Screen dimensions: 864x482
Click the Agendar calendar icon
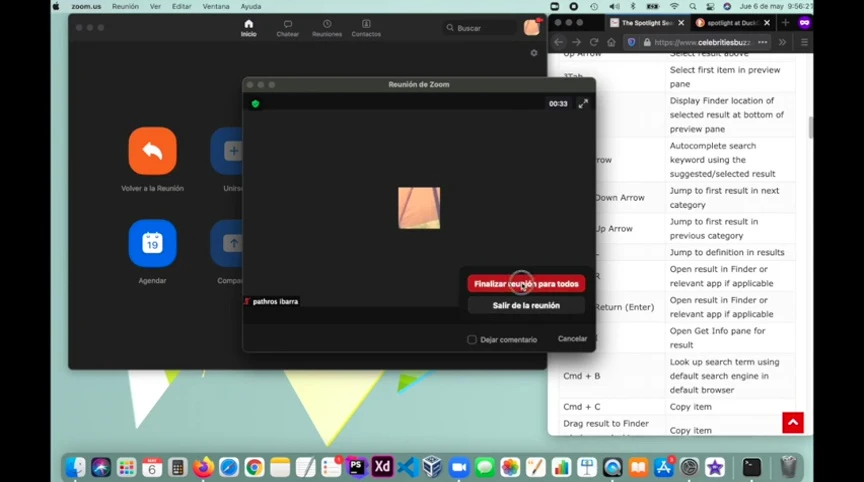click(153, 243)
